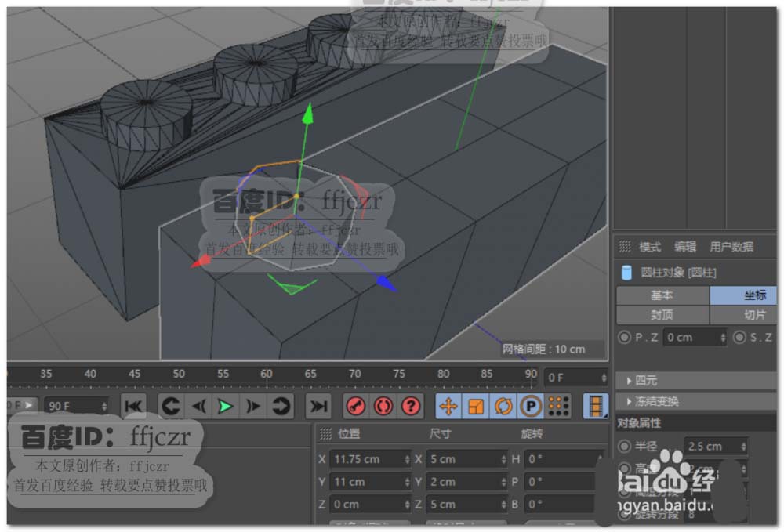
Task: Click the current frame 0 F field
Action: pyautogui.click(x=576, y=378)
